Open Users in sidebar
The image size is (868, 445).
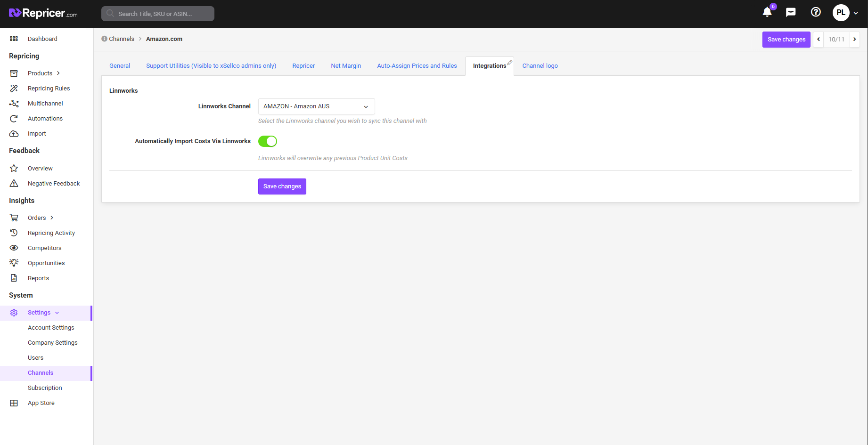click(x=35, y=358)
